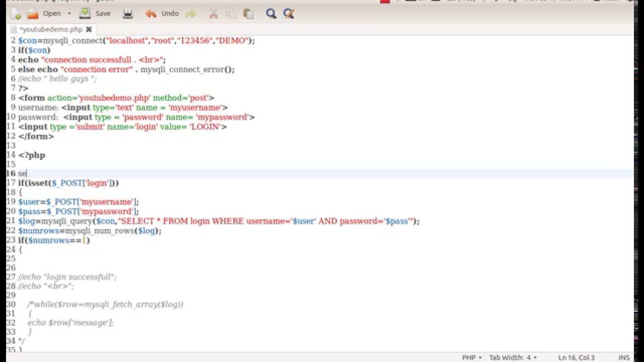The height and width of the screenshot is (362, 644).
Task: Open the Tab Width dropdown
Action: [x=513, y=357]
